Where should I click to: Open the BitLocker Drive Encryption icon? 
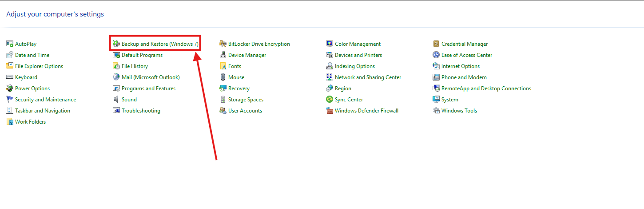(x=223, y=44)
